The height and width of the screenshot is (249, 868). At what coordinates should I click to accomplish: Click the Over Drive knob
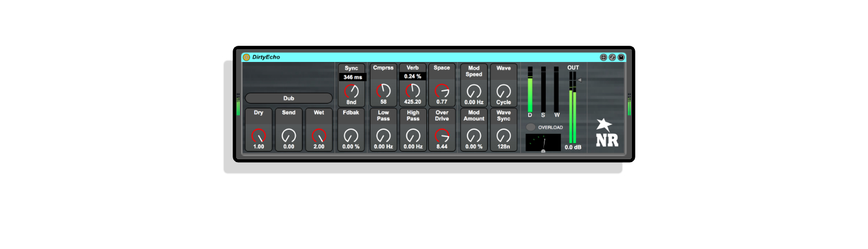442,136
